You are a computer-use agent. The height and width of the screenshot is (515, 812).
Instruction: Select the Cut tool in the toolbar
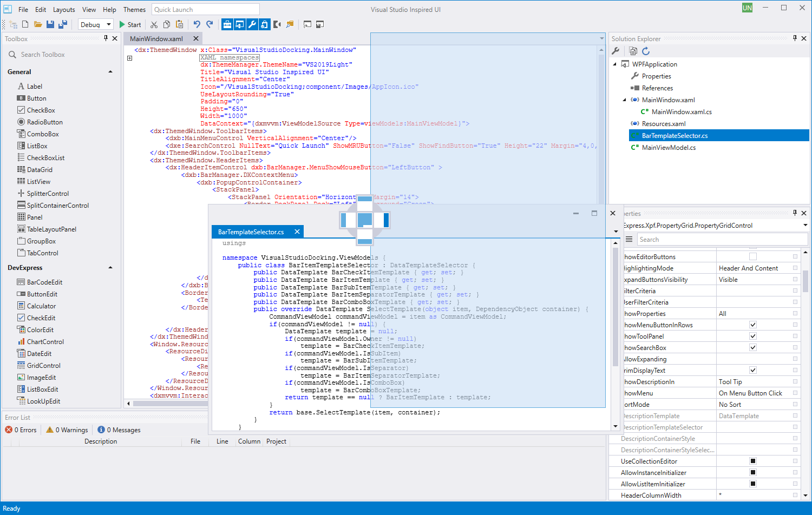tap(154, 24)
